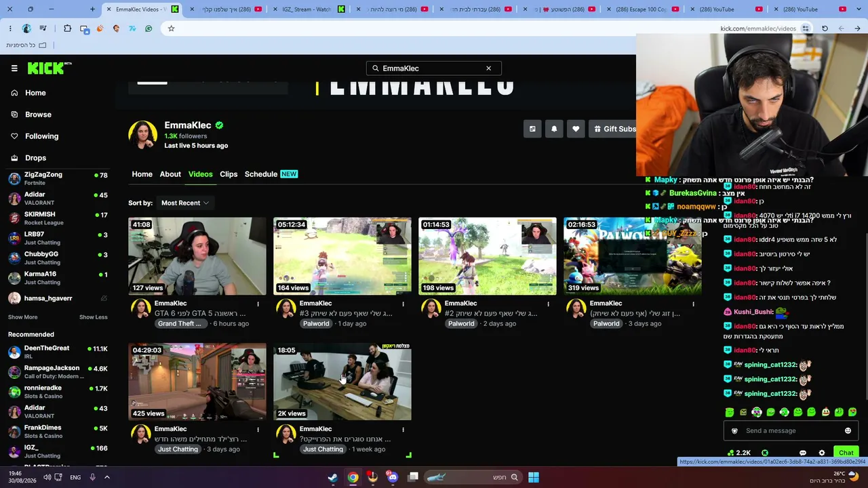Image resolution: width=868 pixels, height=488 pixels.
Task: Play the 01:14:53 Palworld video thumbnail
Action: coord(488,256)
